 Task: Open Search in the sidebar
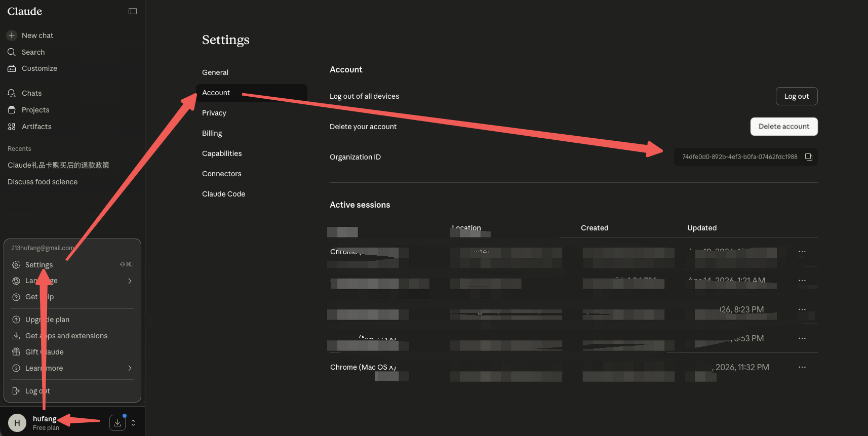[33, 52]
